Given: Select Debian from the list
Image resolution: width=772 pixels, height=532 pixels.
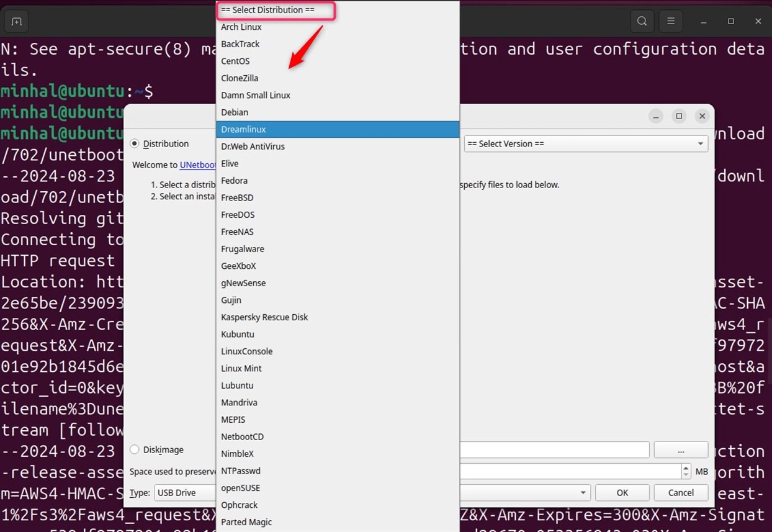Looking at the screenshot, I should coord(338,112).
